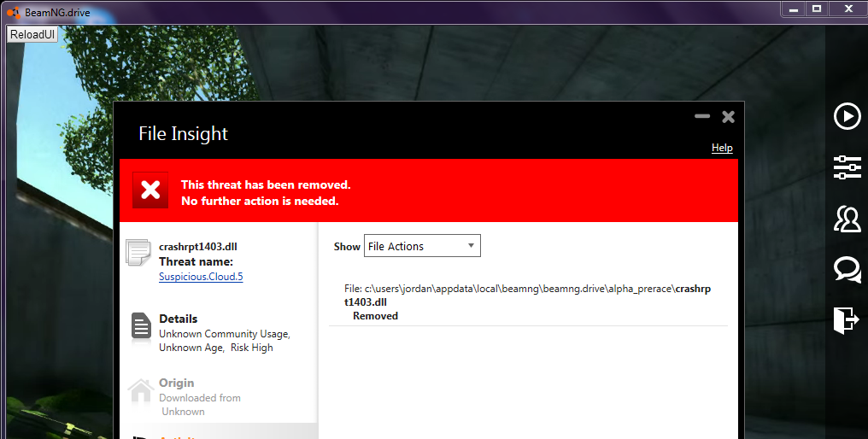
Task: Minimize the File Insight dialog
Action: coord(702,116)
